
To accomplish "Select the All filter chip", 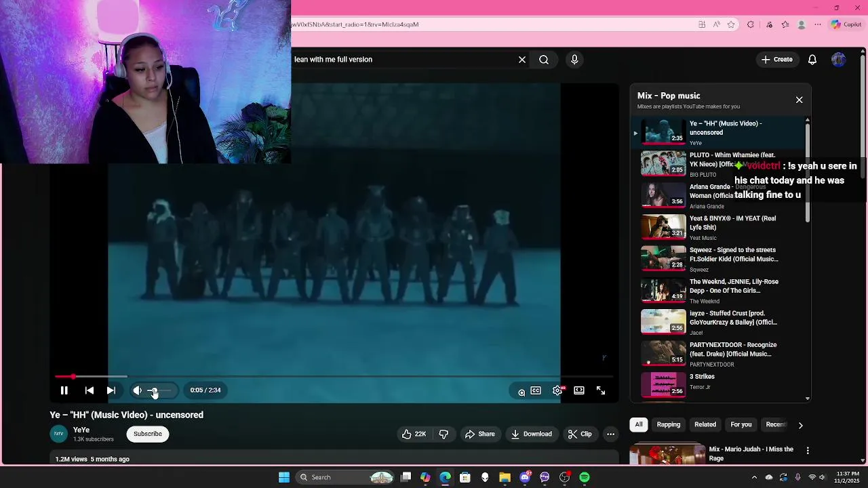I will (x=639, y=424).
